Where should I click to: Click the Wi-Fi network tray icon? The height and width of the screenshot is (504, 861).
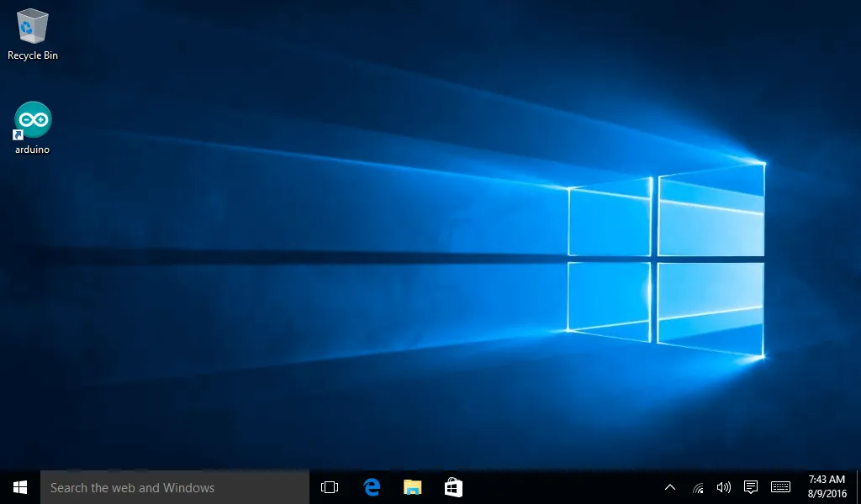pos(698,487)
